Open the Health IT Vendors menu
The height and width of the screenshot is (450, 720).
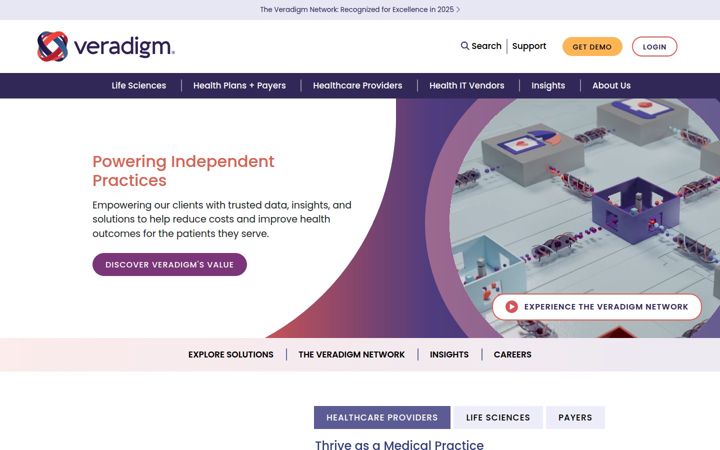[467, 85]
